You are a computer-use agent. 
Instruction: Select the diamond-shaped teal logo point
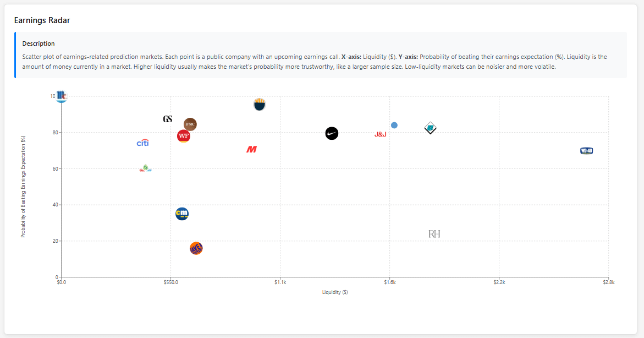(x=431, y=128)
